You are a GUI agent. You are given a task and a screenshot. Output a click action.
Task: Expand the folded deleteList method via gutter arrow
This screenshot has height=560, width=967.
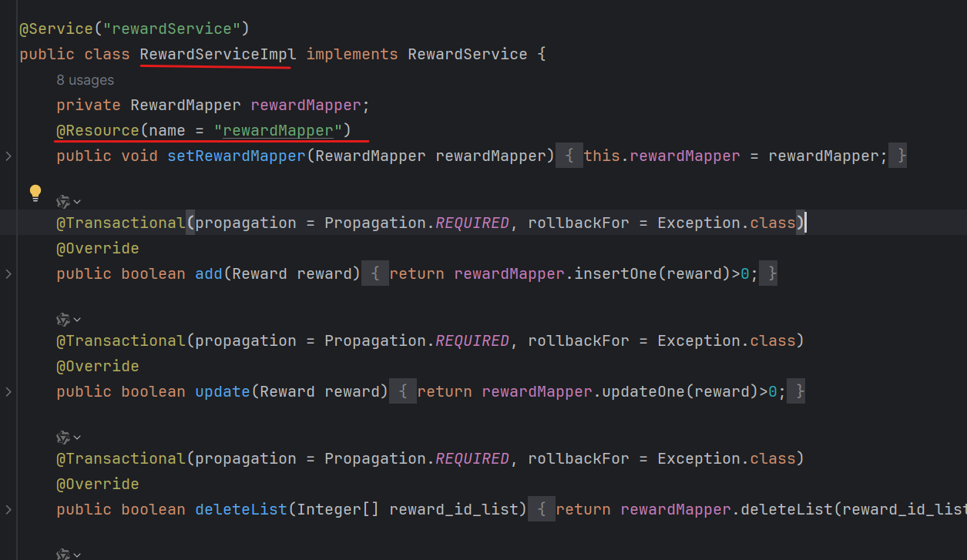8,510
